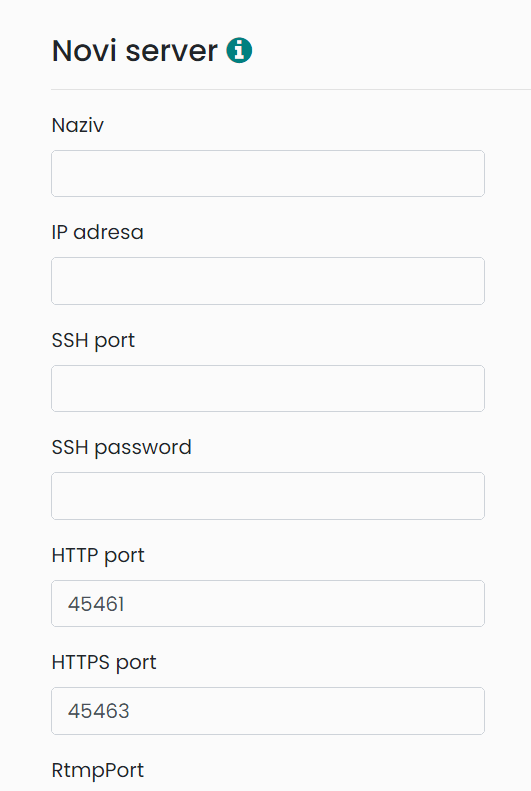
Task: Click the HTTPS port field showing 45463
Action: [x=268, y=711]
